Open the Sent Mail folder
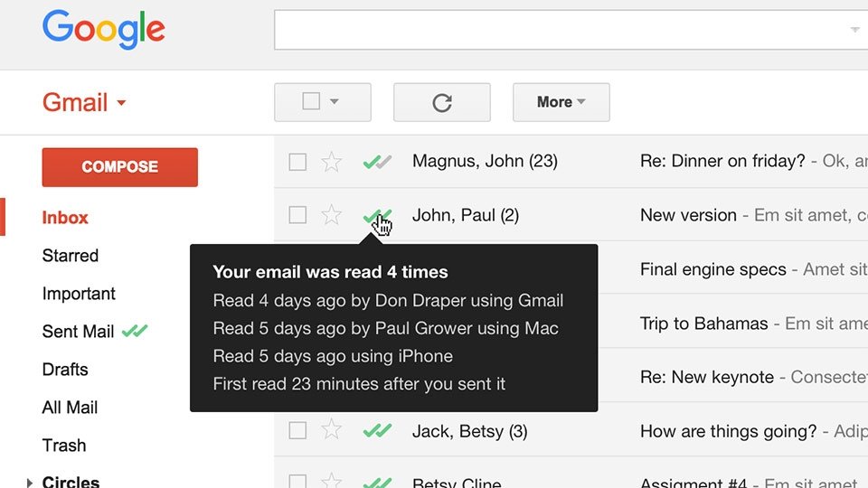Screen dimensions: 868x488 (x=78, y=332)
